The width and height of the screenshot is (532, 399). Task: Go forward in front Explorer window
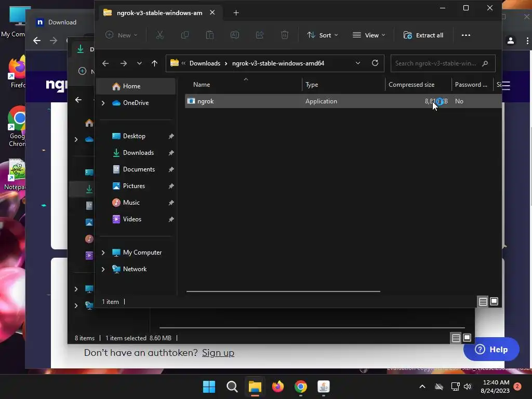124,63
